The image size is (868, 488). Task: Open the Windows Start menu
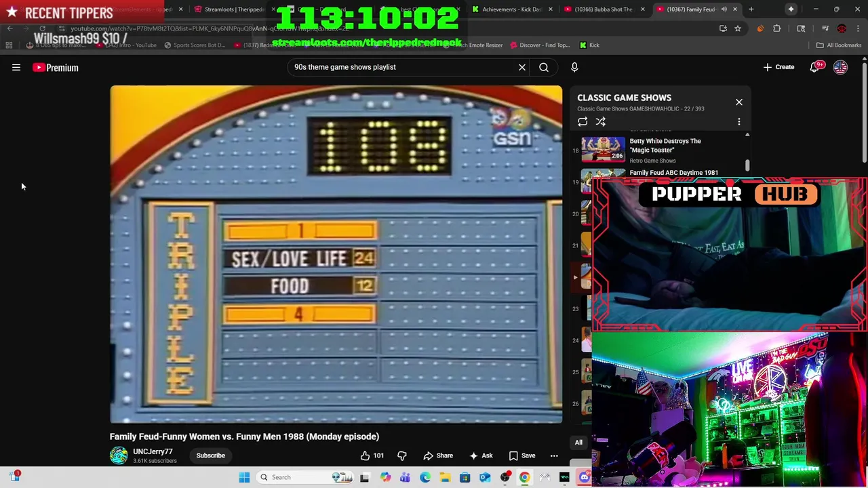244,477
